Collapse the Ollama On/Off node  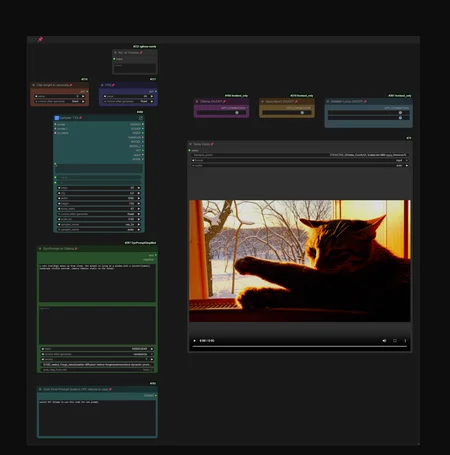pyautogui.click(x=197, y=102)
